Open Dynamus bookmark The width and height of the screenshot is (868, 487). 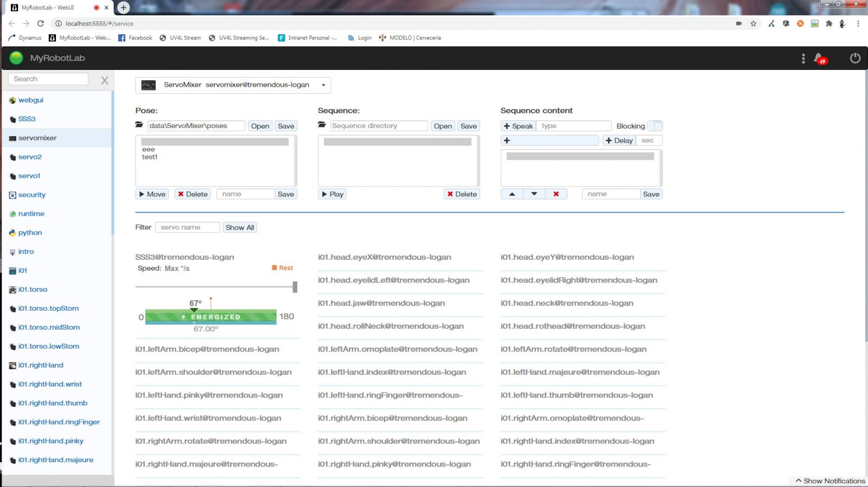[25, 38]
